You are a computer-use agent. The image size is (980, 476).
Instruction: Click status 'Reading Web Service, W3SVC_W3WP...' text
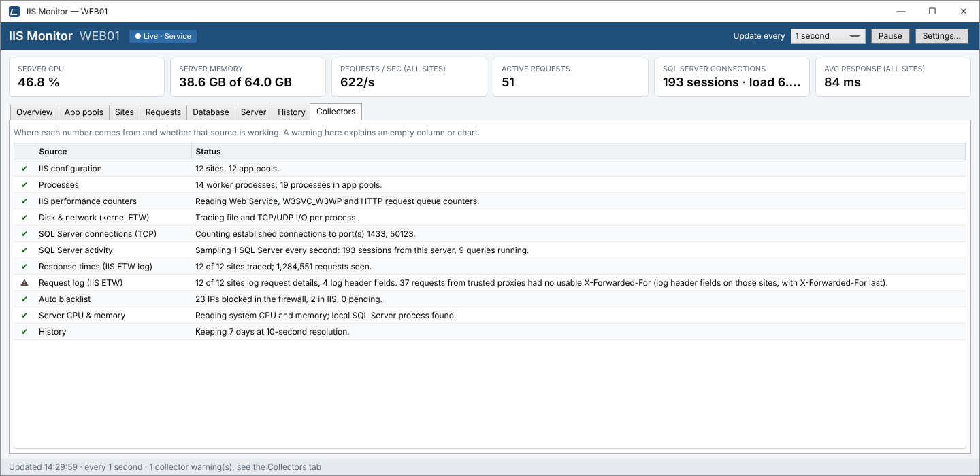[x=337, y=201]
